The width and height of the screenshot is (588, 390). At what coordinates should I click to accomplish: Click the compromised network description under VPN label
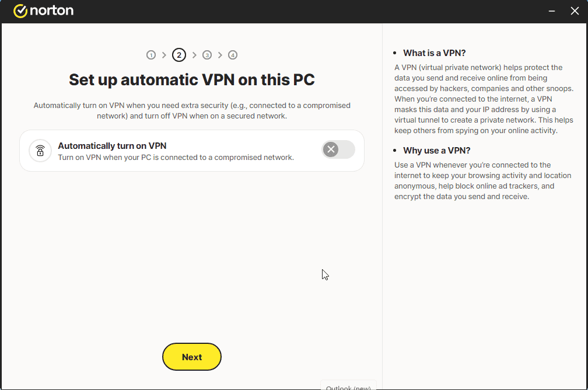coord(176,158)
